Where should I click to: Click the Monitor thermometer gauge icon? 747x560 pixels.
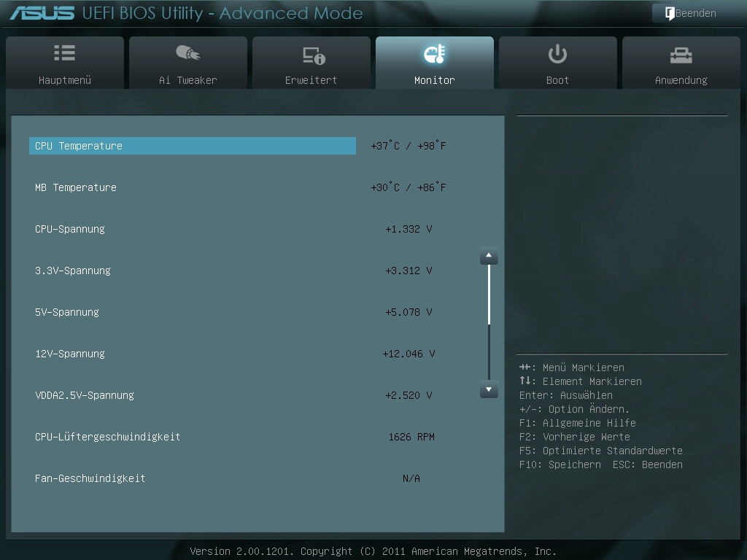(x=435, y=54)
